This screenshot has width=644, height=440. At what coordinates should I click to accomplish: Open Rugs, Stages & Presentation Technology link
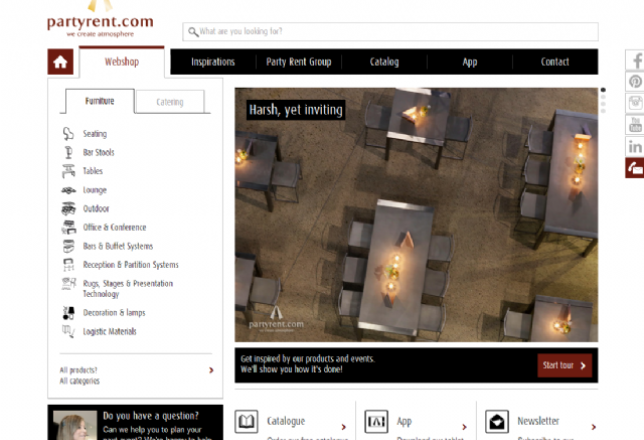tap(128, 288)
